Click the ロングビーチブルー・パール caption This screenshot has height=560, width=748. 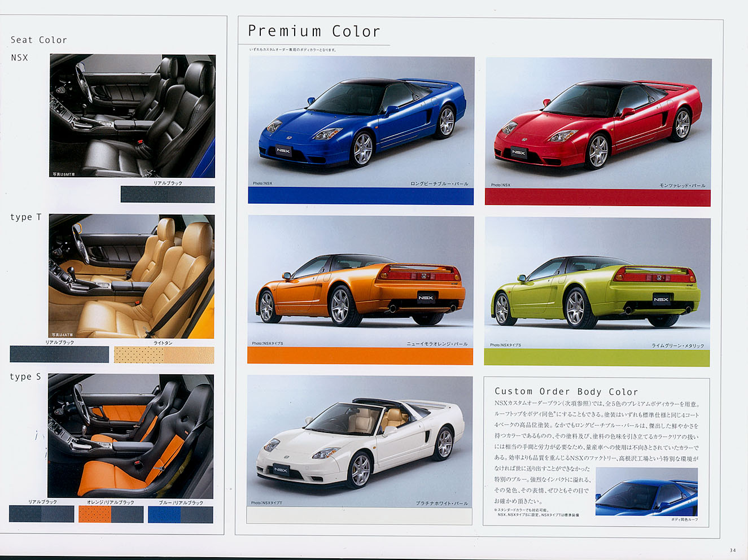tap(439, 183)
